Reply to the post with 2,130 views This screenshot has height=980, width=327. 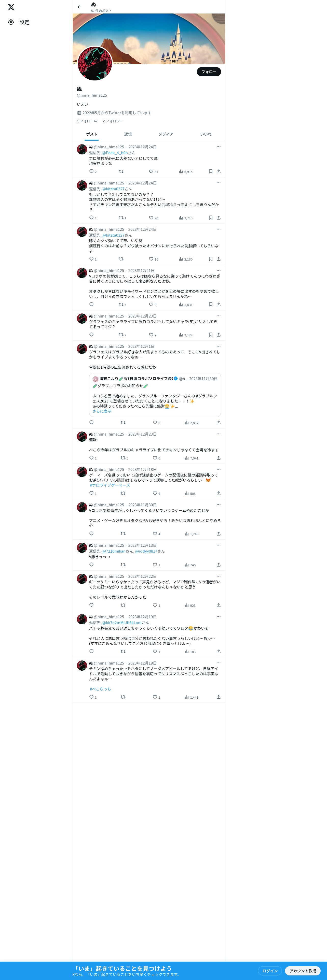(91, 259)
